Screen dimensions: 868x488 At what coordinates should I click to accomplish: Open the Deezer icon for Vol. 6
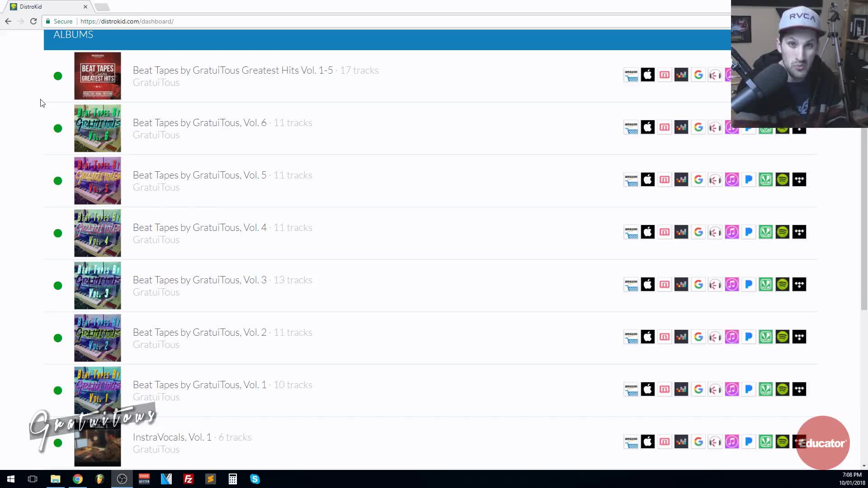pyautogui.click(x=681, y=127)
